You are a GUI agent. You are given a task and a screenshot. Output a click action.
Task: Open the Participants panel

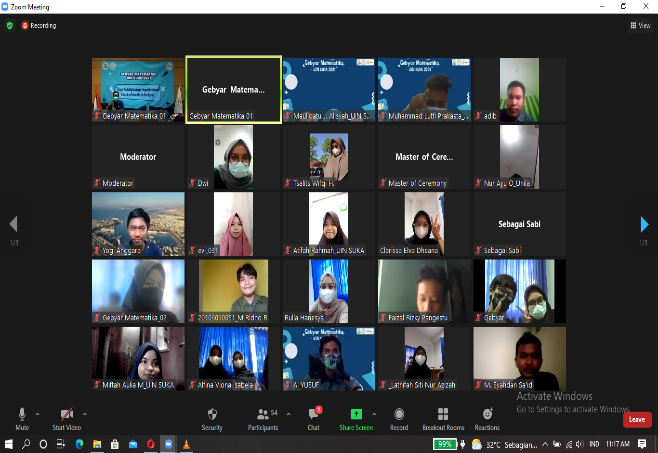point(263,419)
